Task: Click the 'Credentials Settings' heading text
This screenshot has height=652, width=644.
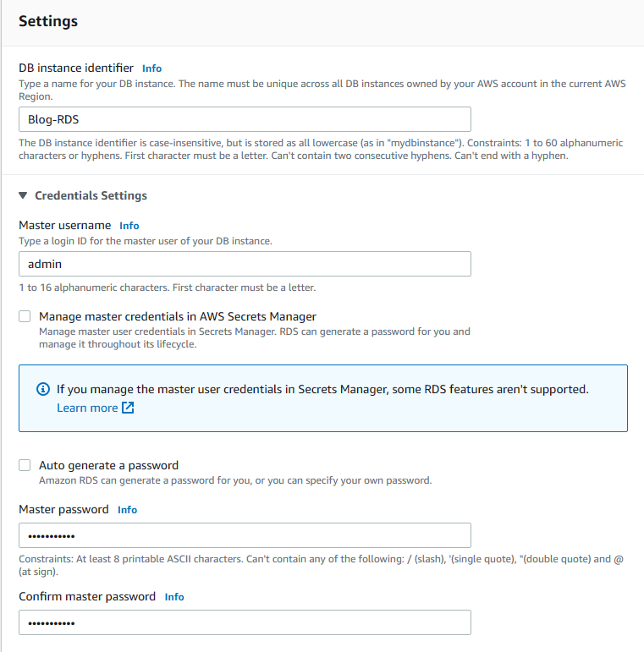Action: pos(91,195)
